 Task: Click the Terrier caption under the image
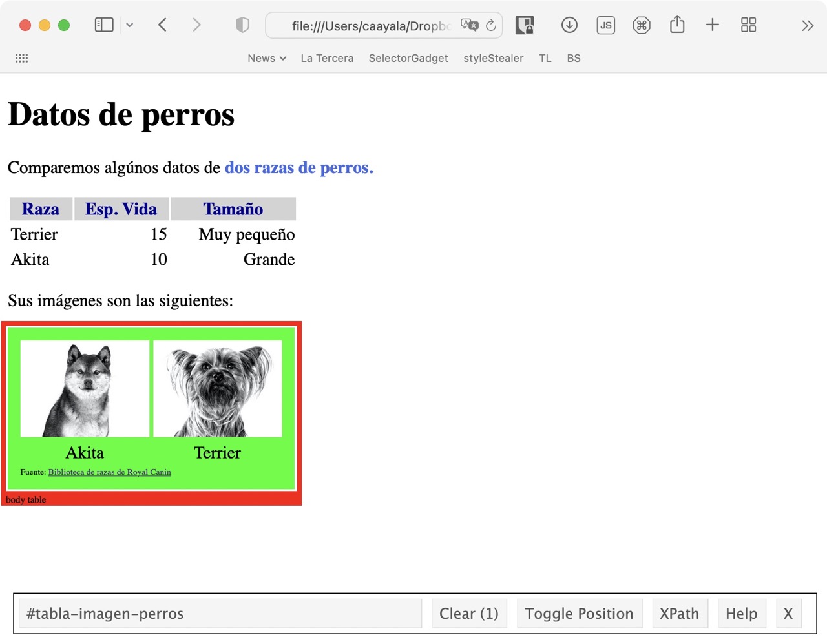click(x=218, y=453)
